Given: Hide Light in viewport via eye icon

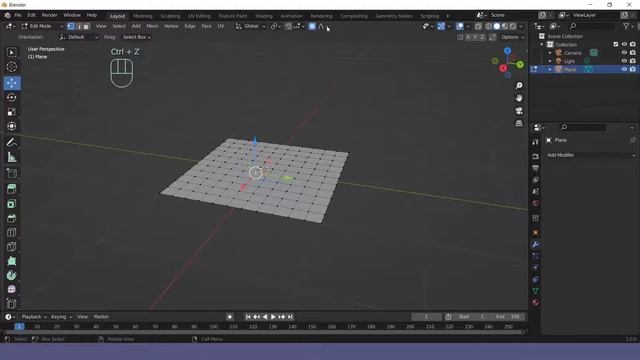Looking at the screenshot, I should coord(624,61).
